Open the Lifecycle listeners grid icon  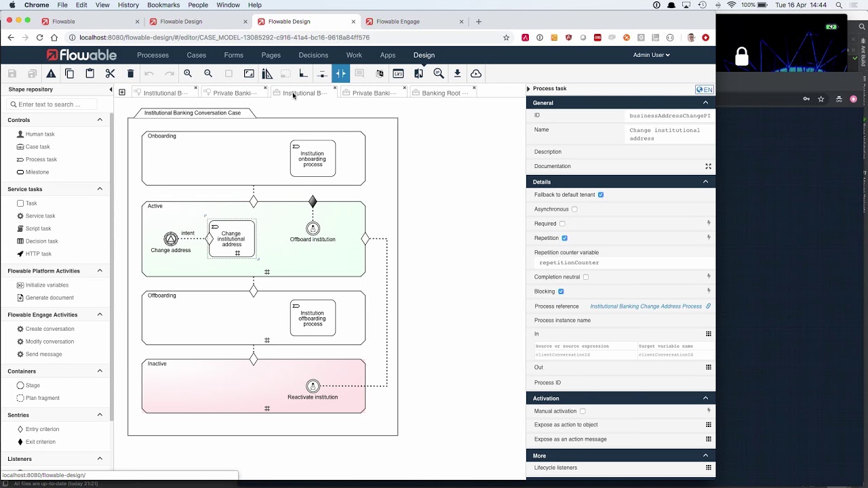point(709,468)
